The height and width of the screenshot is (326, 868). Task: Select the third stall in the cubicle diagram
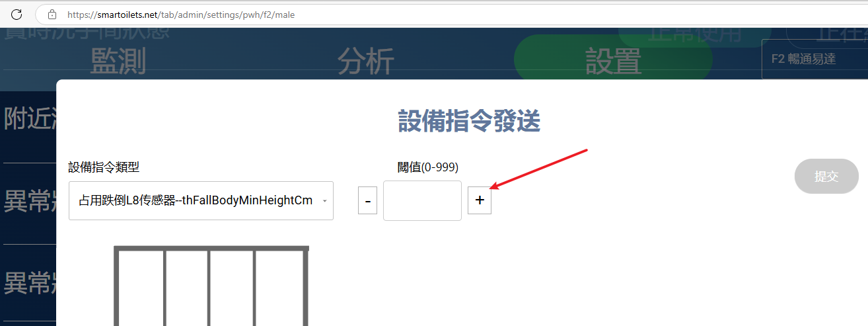point(232,288)
